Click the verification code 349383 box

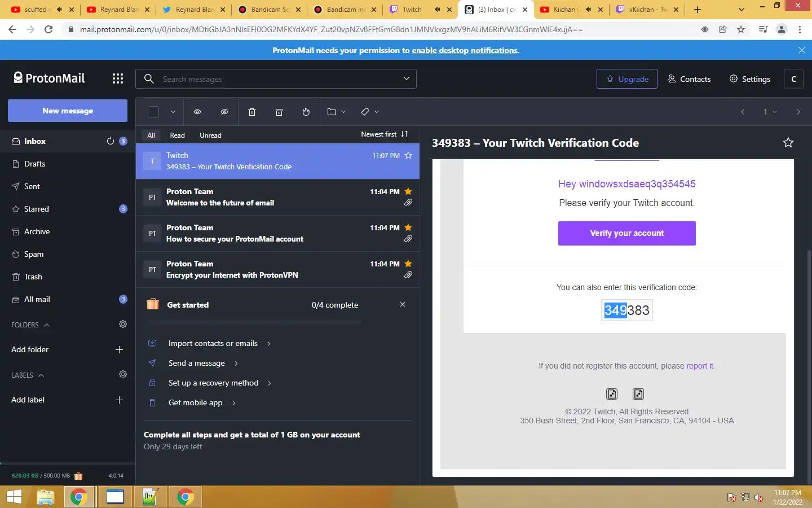click(627, 310)
